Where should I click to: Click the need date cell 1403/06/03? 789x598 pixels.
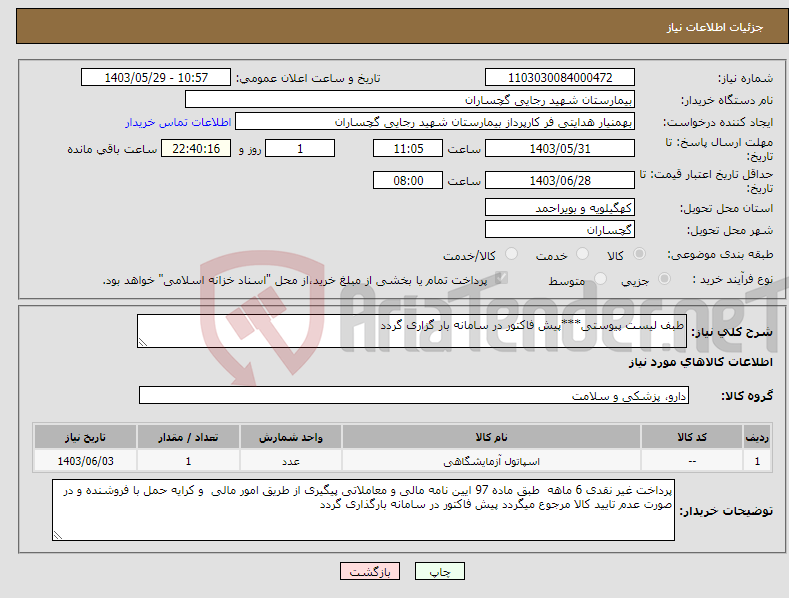click(85, 461)
